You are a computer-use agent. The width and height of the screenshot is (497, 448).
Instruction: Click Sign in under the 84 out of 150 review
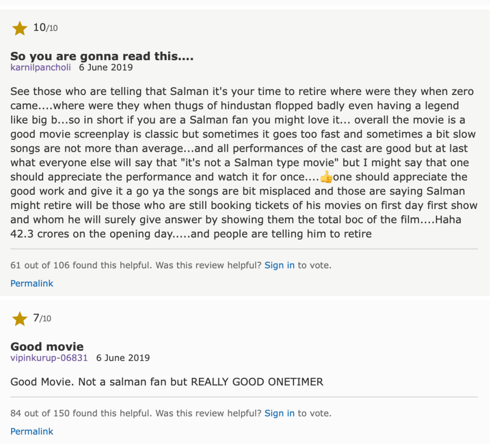click(x=280, y=414)
